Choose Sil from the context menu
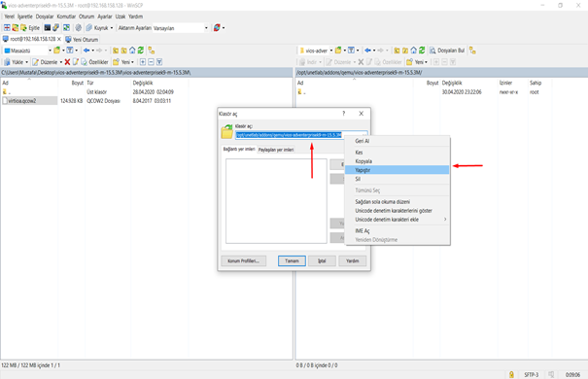The image size is (588, 379). coord(397,179)
